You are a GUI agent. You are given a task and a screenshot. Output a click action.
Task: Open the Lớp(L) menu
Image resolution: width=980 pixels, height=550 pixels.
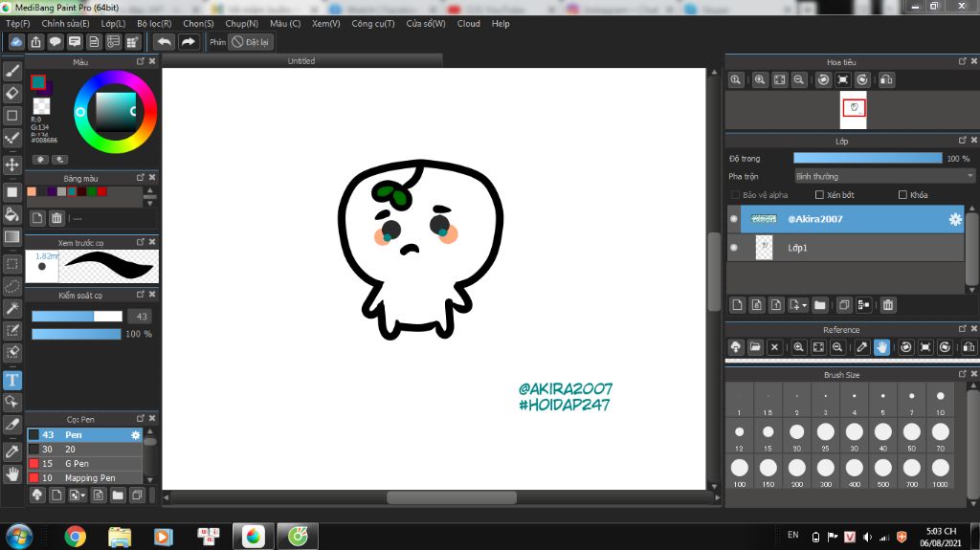(113, 24)
